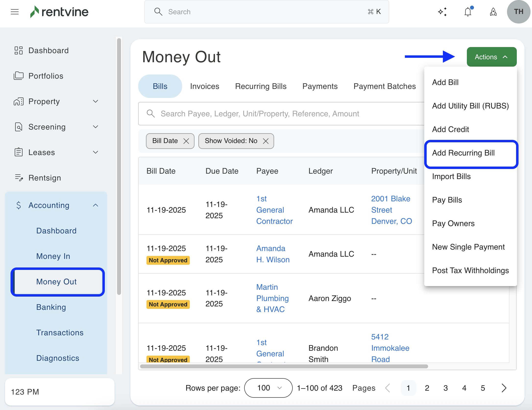Open the hamburger navigation menu
This screenshot has width=532, height=410.
(15, 12)
